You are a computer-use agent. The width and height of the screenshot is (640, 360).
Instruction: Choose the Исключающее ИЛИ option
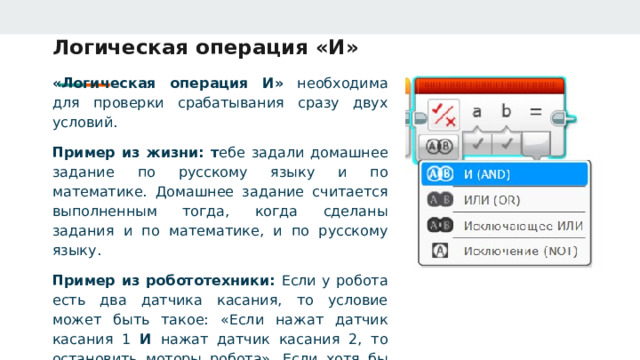[504, 226]
